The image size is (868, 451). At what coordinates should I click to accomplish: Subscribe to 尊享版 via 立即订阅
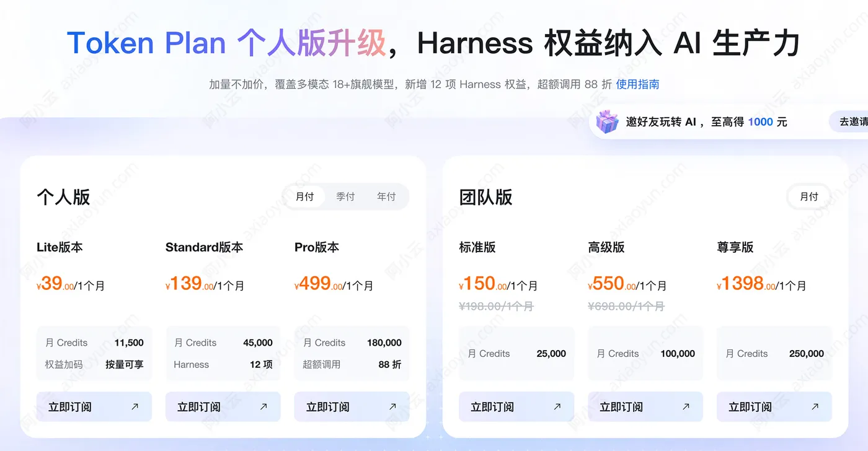[x=774, y=407]
